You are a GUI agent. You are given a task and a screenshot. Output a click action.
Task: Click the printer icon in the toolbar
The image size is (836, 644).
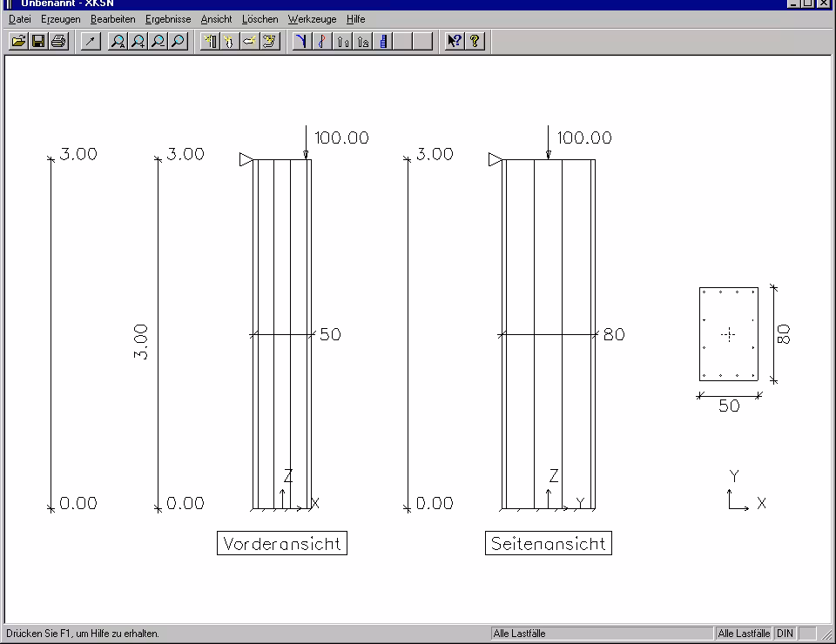coord(58,41)
